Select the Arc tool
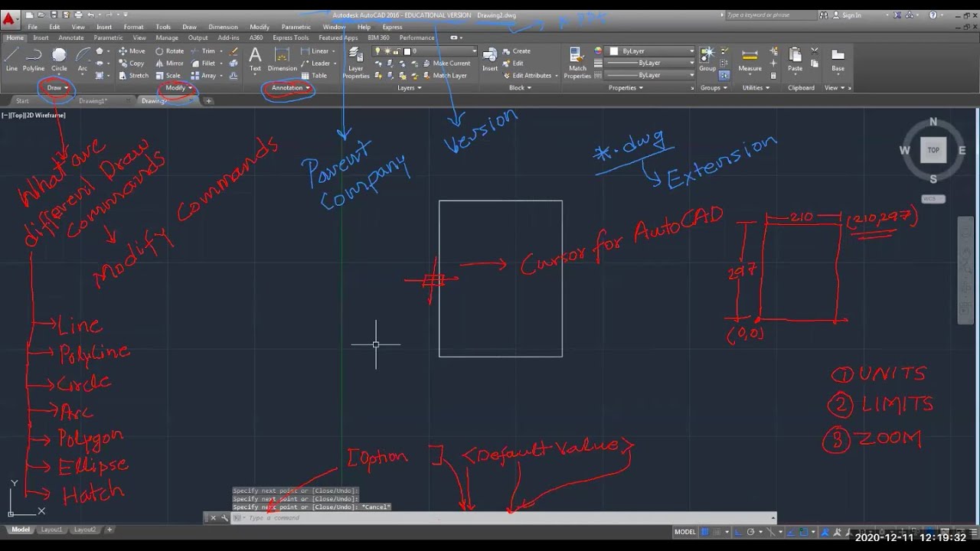Screen dimensions: 980x551 pyautogui.click(x=82, y=58)
